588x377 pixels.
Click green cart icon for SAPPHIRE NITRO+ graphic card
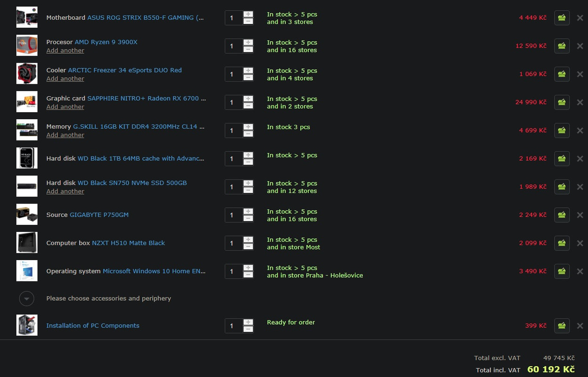point(562,102)
